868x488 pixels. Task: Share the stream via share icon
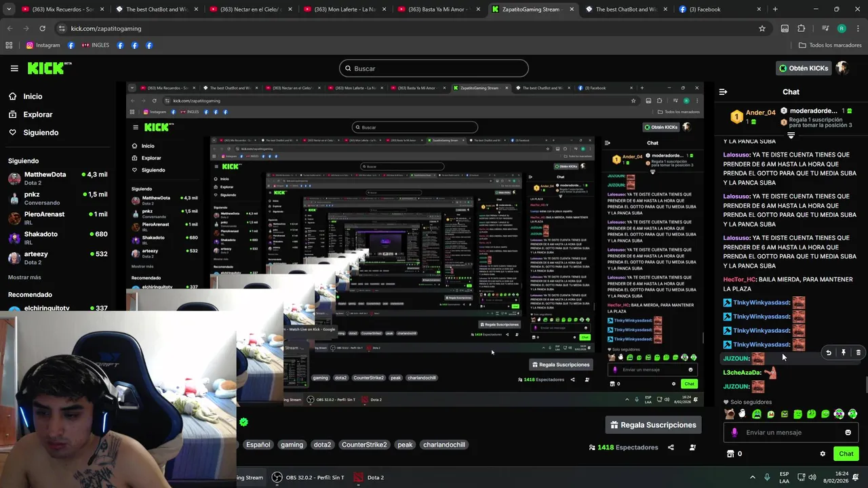click(x=671, y=447)
